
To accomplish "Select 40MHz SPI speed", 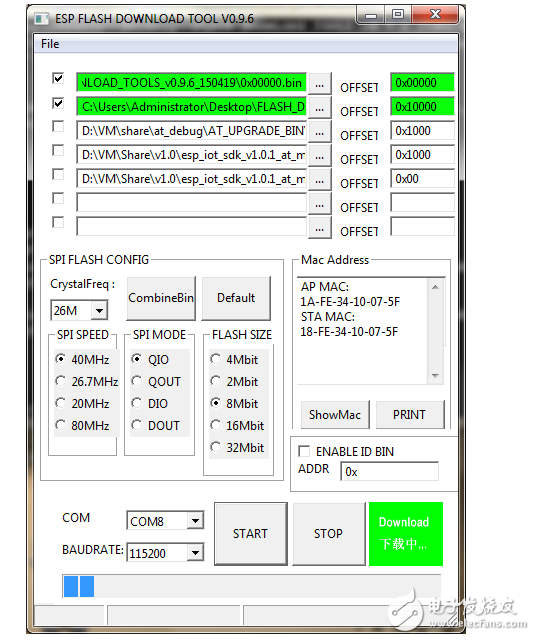I will coord(83,360).
